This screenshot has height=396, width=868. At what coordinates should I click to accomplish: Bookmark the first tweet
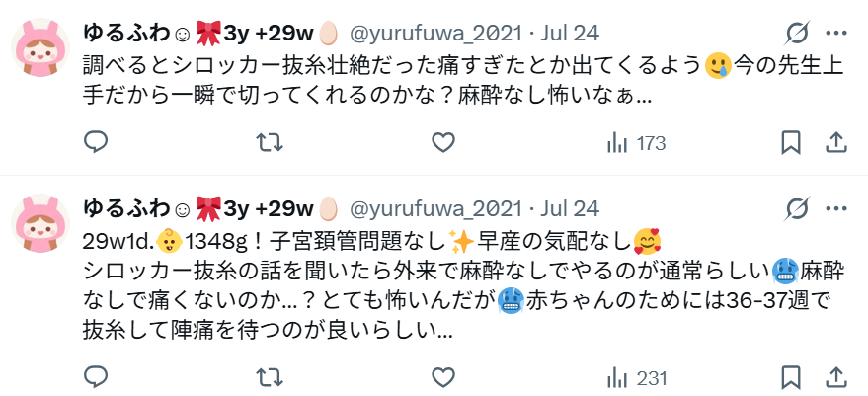[791, 143]
